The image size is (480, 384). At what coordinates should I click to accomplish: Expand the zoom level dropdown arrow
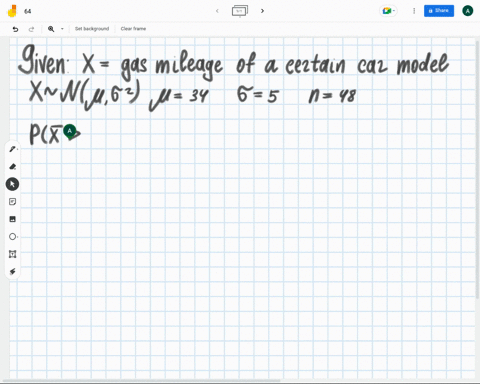coord(62,29)
